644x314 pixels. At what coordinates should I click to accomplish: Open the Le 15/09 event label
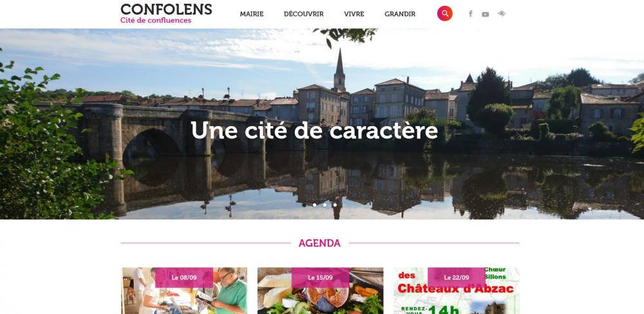coord(320,278)
